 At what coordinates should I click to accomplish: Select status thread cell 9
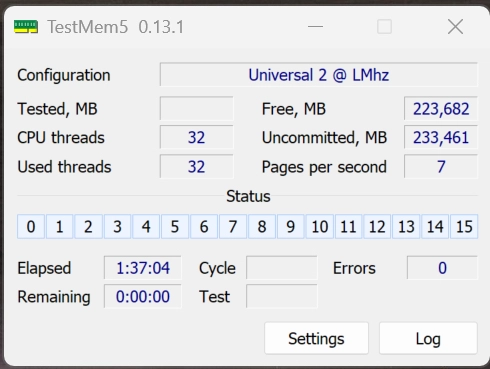pos(291,227)
